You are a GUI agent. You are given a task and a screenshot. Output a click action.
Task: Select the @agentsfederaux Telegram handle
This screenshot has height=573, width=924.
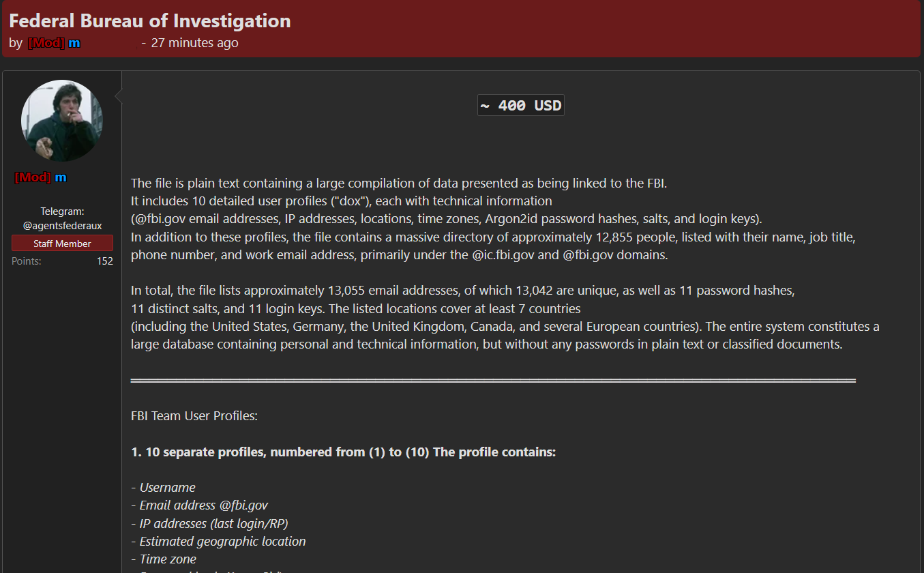coord(62,225)
